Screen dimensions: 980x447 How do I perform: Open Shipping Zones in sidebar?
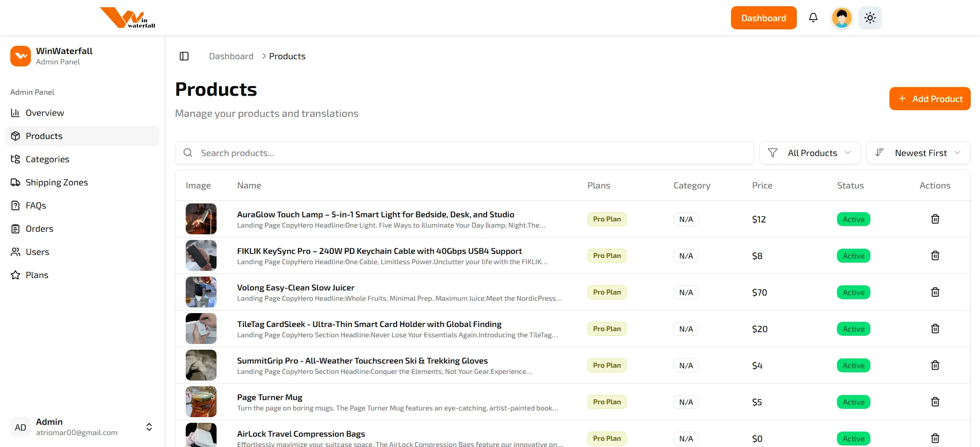[57, 182]
